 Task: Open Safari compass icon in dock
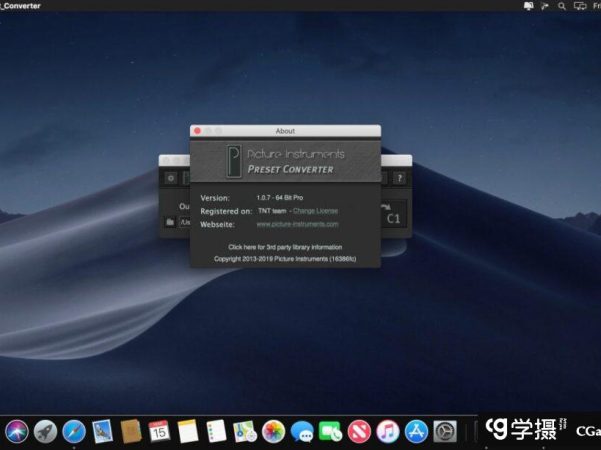coord(74,431)
